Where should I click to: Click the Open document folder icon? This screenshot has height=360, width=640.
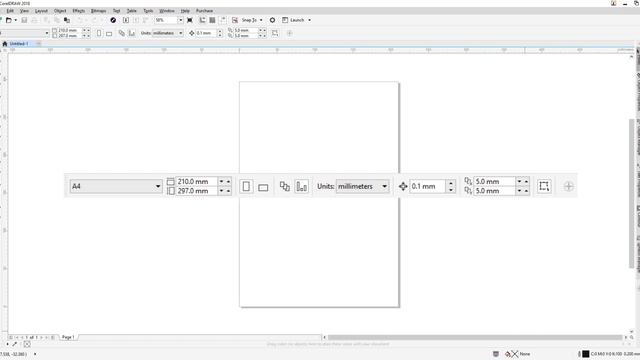pos(9,20)
